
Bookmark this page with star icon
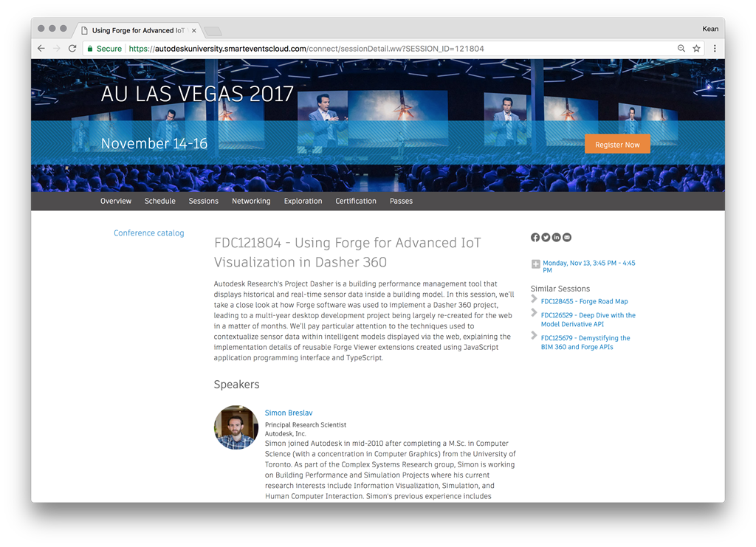(696, 49)
